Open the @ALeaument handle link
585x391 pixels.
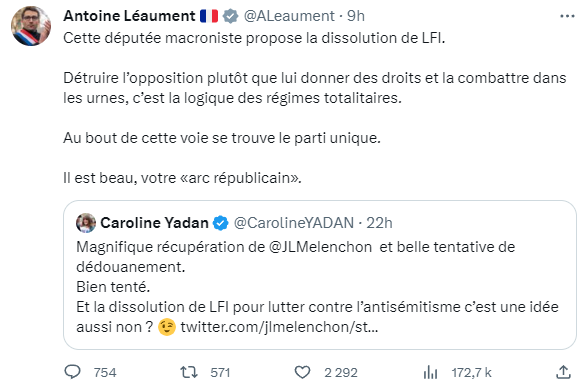pyautogui.click(x=289, y=16)
